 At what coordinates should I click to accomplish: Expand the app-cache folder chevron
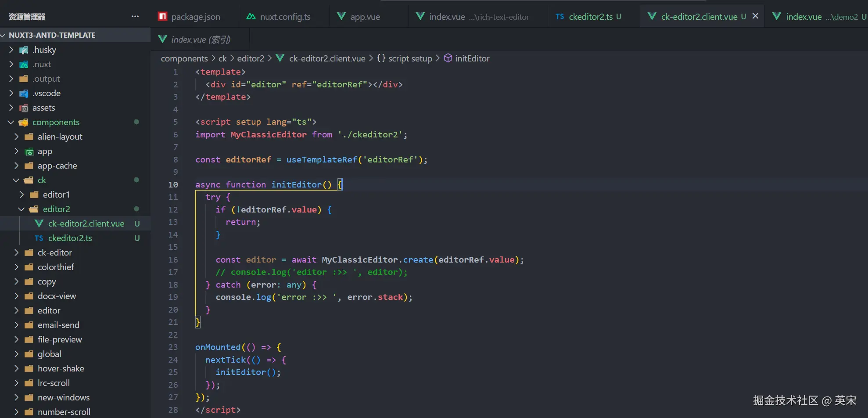point(17,166)
